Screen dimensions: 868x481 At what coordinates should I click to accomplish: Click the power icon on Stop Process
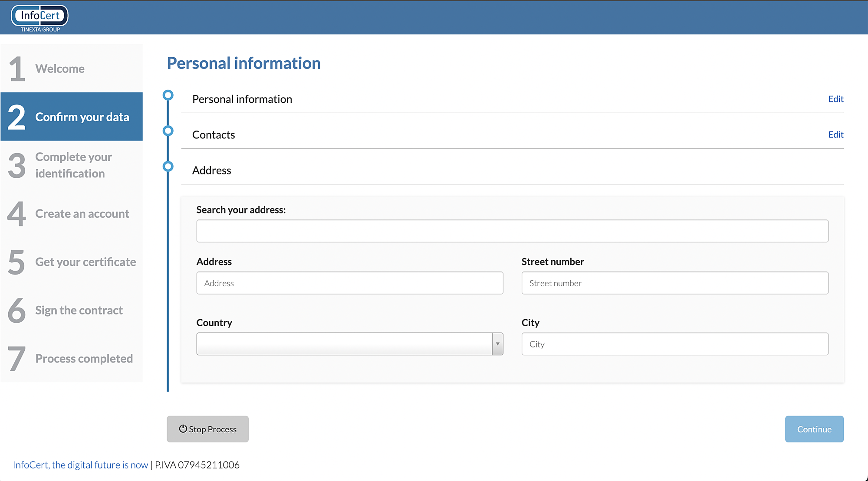click(183, 429)
